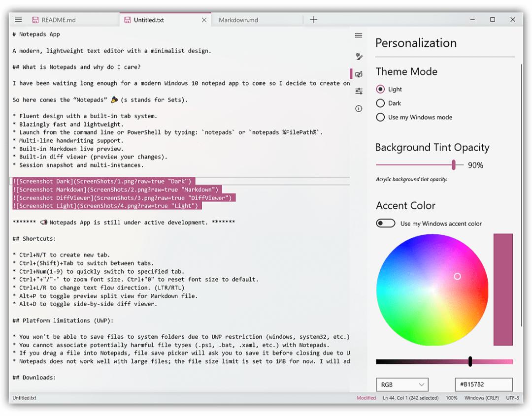Click the save icon on the Untitled.txt tab
Viewport: 532px width, 416px height.
tap(127, 20)
